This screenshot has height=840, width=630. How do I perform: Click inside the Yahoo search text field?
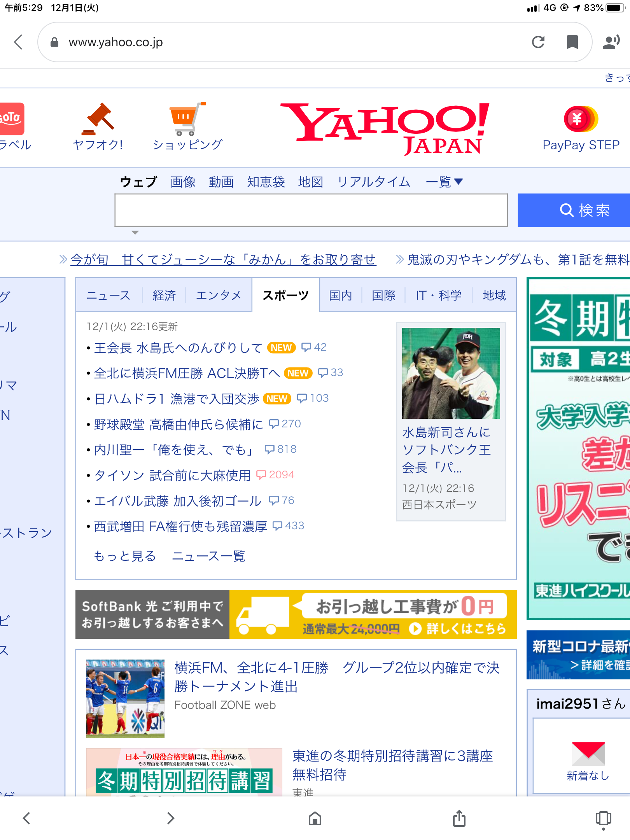[311, 210]
